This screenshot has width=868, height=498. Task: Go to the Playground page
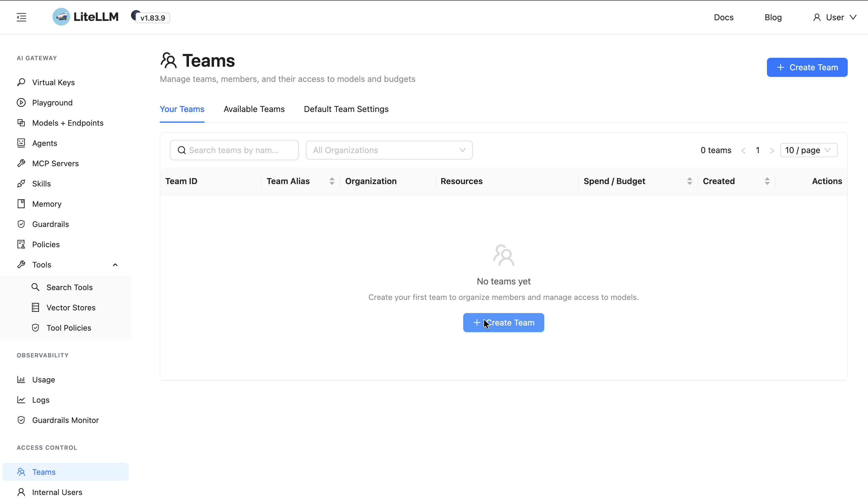(52, 103)
